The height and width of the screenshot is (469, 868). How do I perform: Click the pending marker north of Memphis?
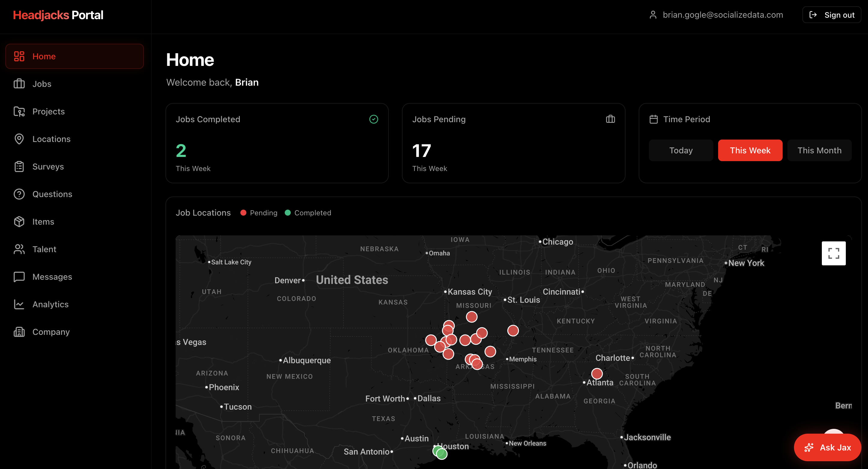tap(513, 331)
